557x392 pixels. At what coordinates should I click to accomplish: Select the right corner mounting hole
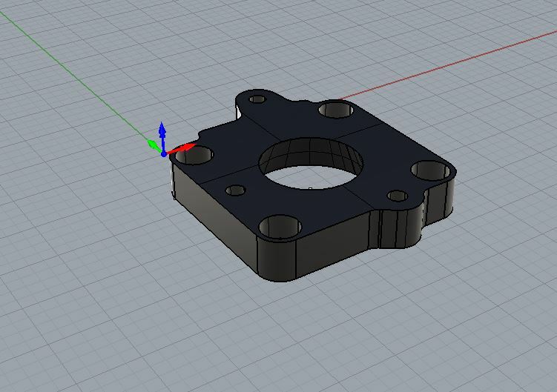430,170
